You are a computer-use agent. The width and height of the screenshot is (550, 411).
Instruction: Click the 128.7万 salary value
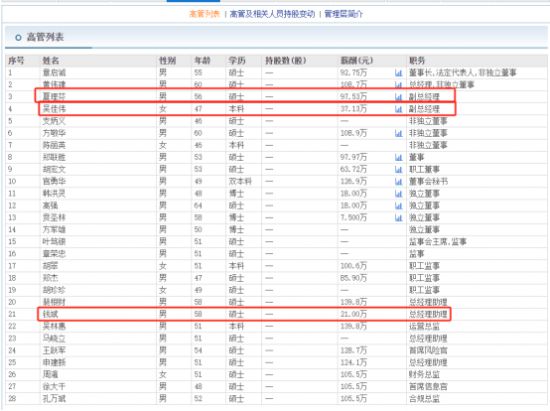coord(353,350)
